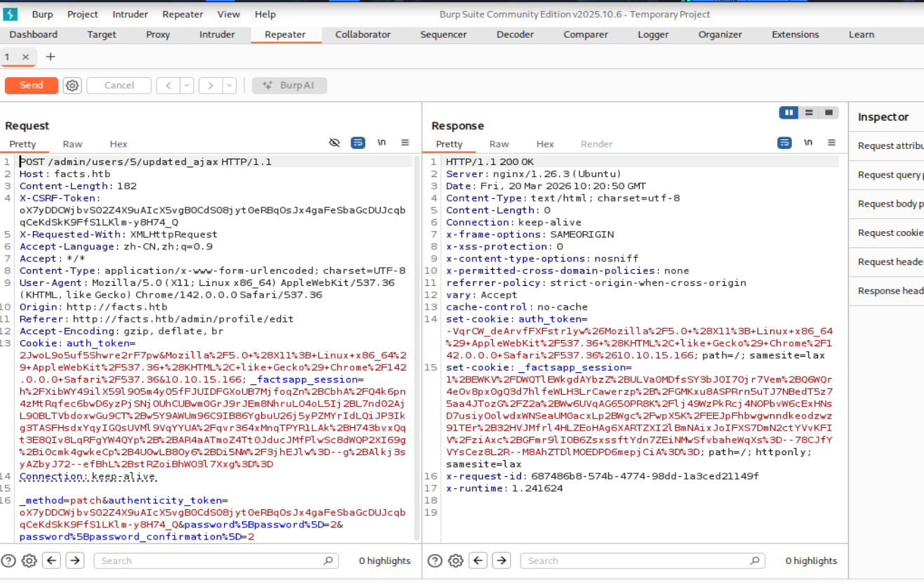Switch to side-by-side split layout
The width and height of the screenshot is (924, 583).
point(788,112)
